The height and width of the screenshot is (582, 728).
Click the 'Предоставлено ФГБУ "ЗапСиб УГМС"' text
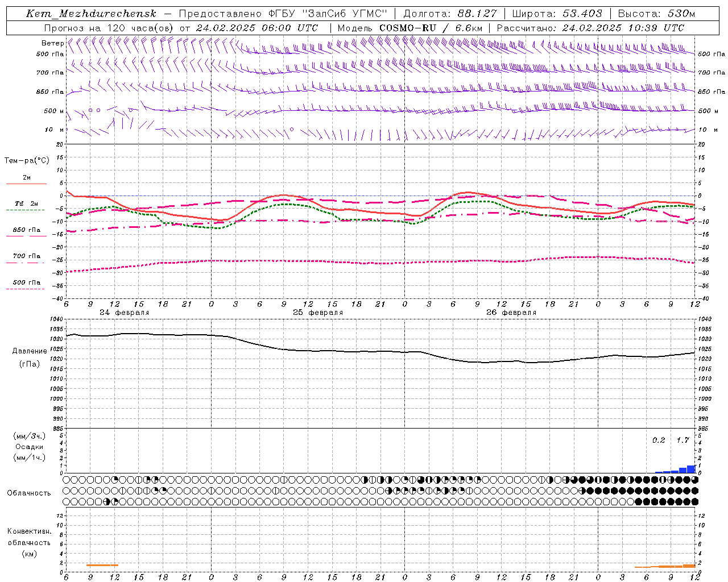click(283, 14)
